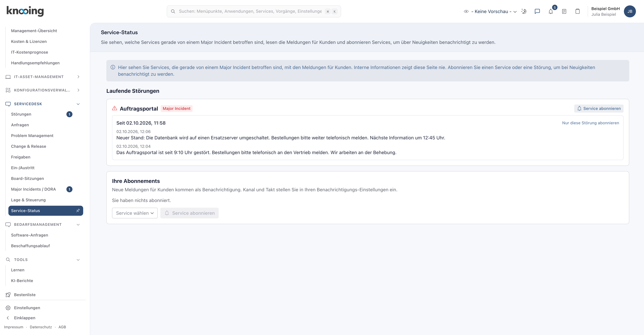The image size is (644, 335).
Task: Click the Bestenliste rocket icon
Action: pyautogui.click(x=8, y=295)
